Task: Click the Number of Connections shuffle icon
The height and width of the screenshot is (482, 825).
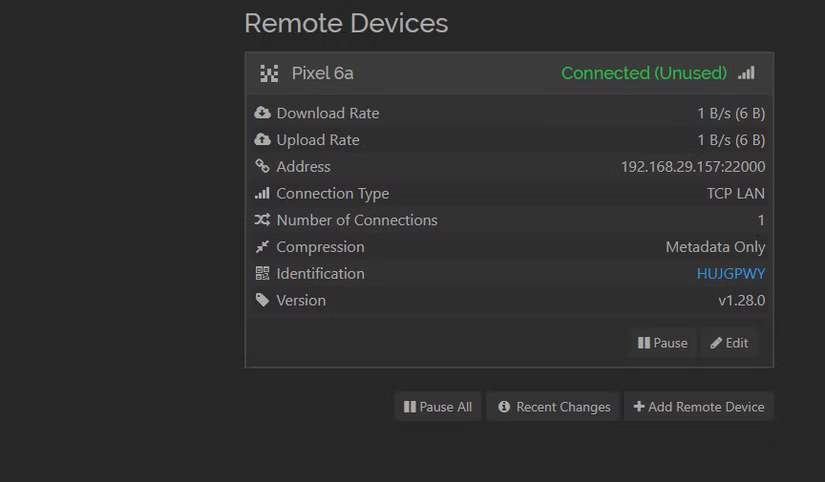Action: tap(262, 220)
